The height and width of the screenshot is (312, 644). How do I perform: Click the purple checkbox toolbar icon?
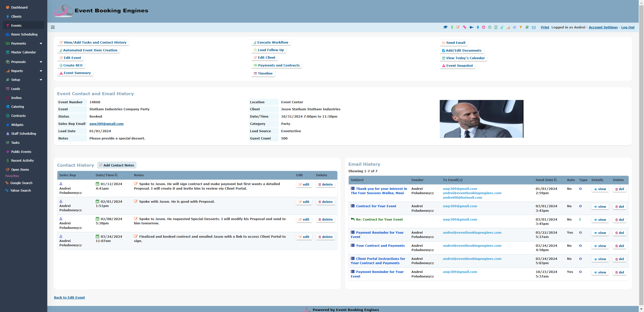514,27
